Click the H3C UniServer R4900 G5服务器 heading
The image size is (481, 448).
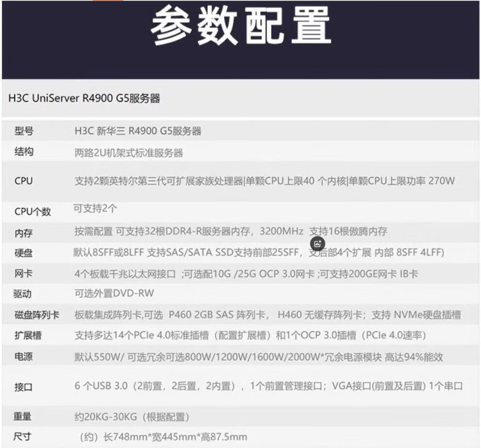coord(85,99)
